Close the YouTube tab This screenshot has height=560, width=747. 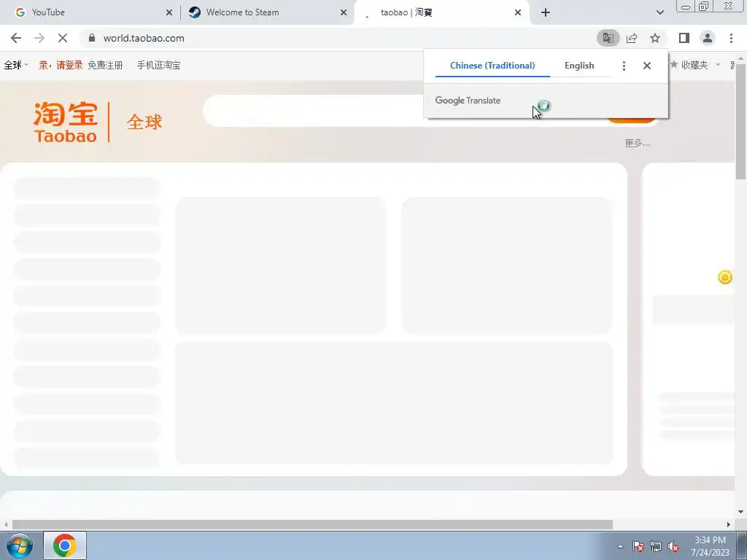(169, 12)
